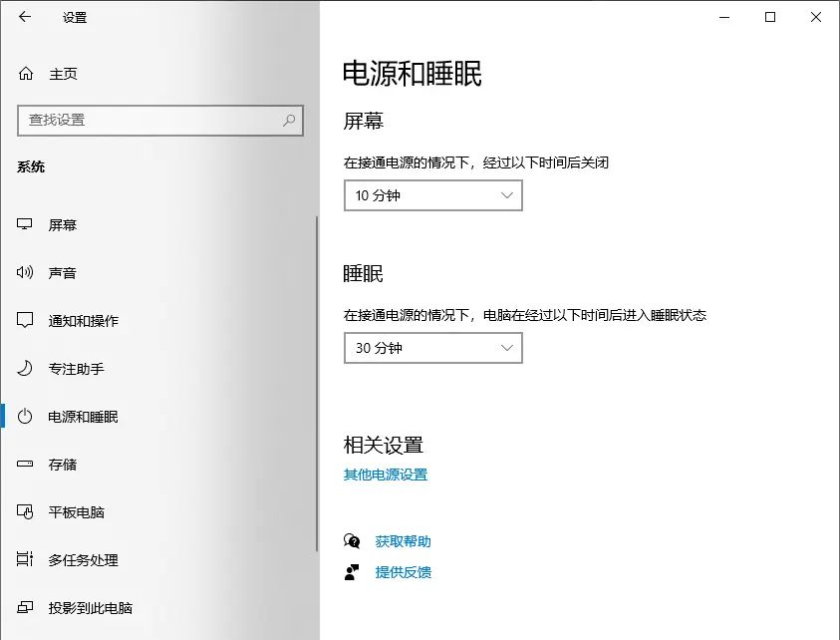Click the home icon beside 主页

26,73
